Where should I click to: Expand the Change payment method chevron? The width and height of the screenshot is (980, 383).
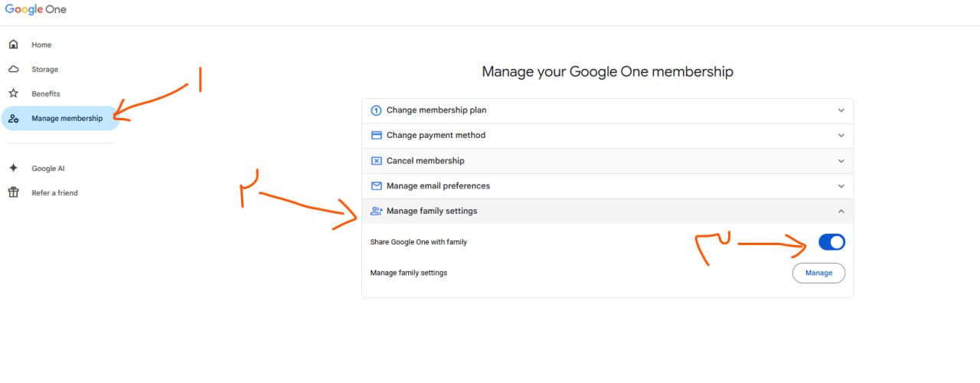coord(841,136)
